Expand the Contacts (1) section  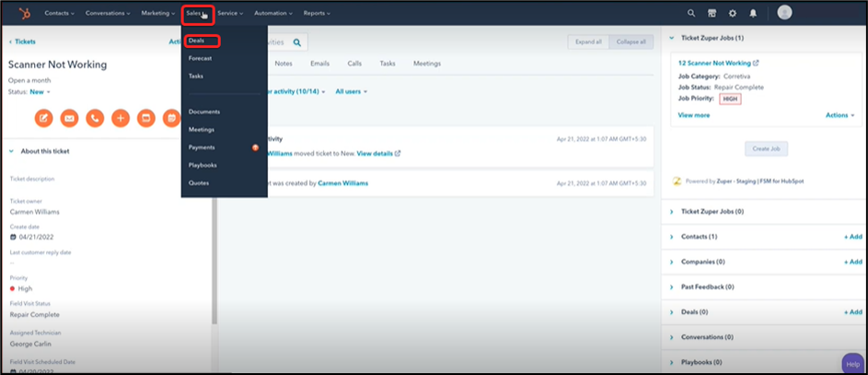coord(672,237)
